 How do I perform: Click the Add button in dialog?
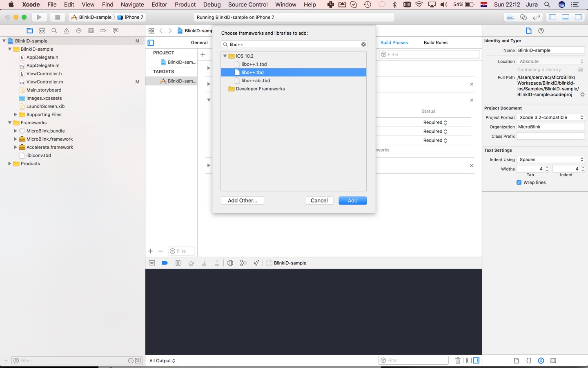[x=353, y=200]
